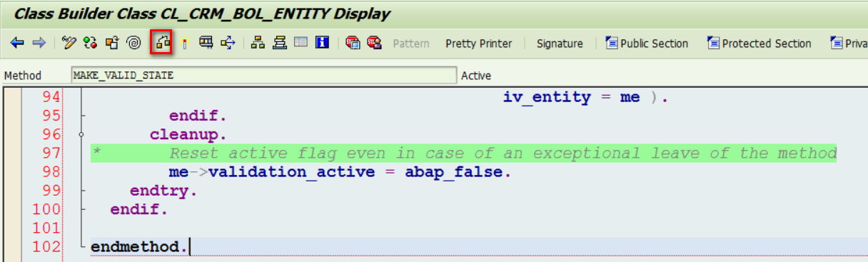Viewport: 868px width, 262px height.
Task: Click the 'endif.' on line 95
Action: coord(198,116)
